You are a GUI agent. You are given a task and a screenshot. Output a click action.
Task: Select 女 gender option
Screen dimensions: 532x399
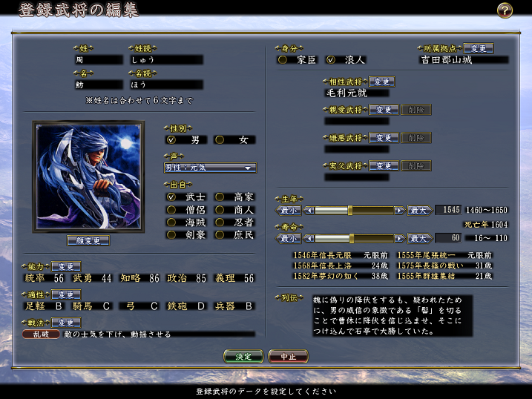[x=220, y=139]
